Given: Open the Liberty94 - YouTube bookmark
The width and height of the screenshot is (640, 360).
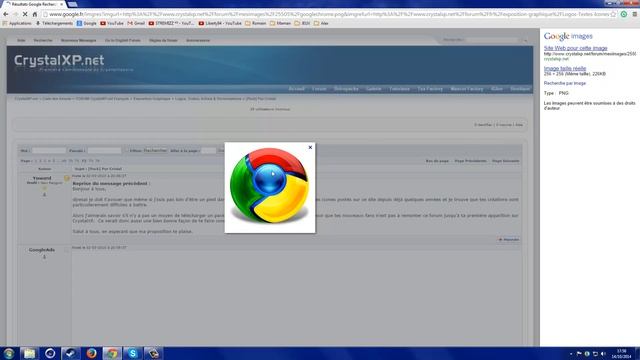Looking at the screenshot, I should pos(220,23).
